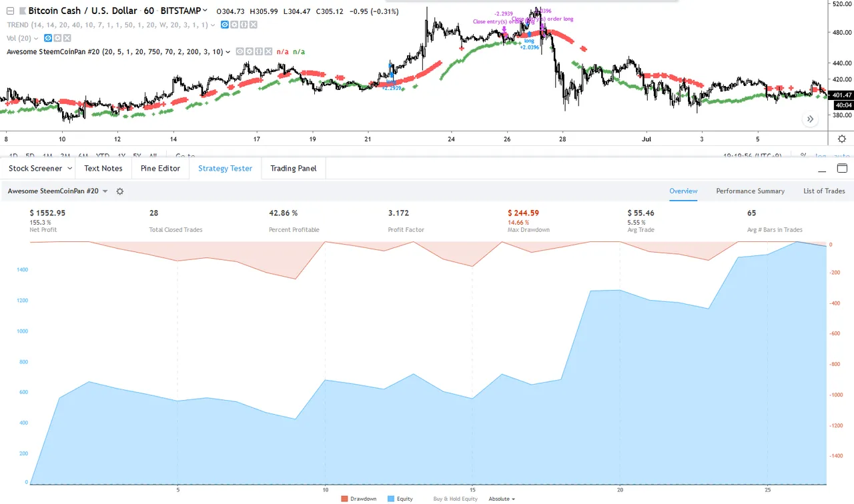Toggle the Drawdown legend color swatch
This screenshot has width=854, height=504.
tap(345, 499)
